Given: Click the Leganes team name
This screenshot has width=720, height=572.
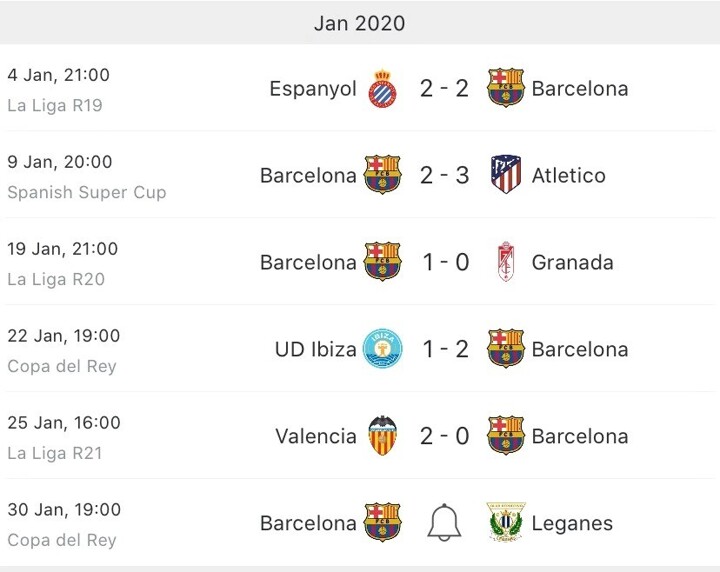Looking at the screenshot, I should 572,523.
